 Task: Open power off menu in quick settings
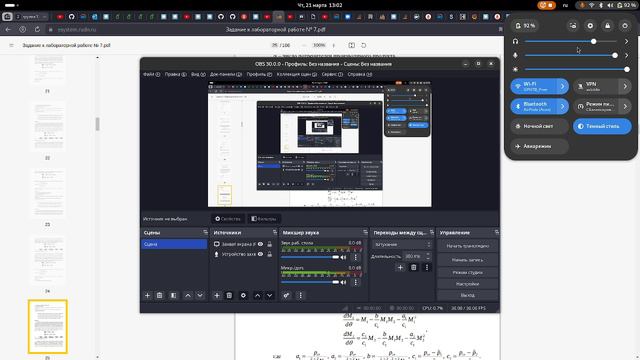(625, 26)
